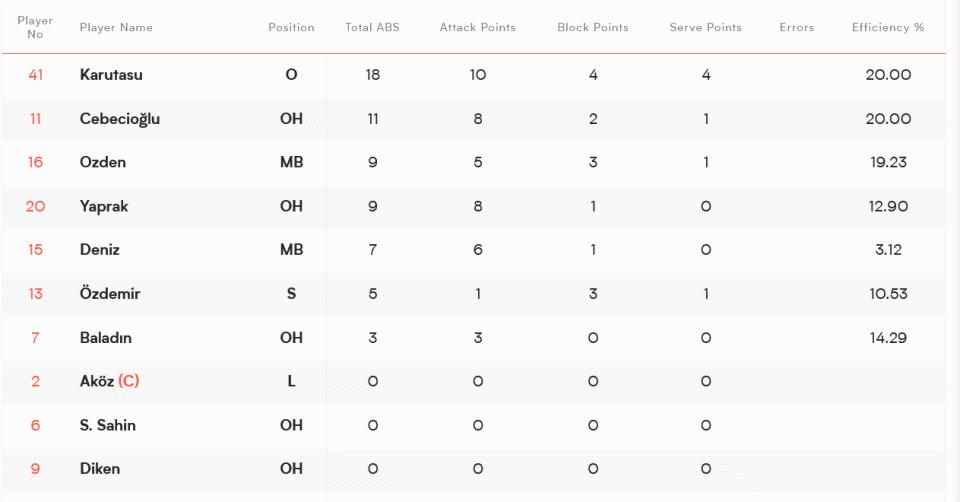
Task: Sort by the Total ABS column header
Action: pos(372,28)
